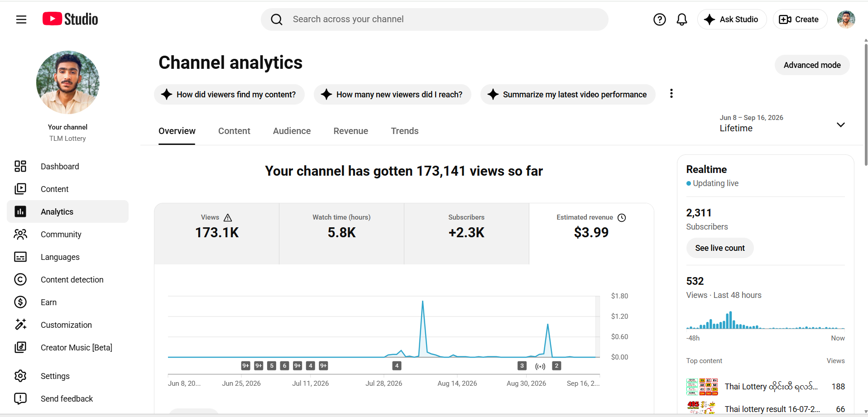This screenshot has height=417, width=868.
Task: Switch to the Trends tab
Action: click(x=405, y=131)
